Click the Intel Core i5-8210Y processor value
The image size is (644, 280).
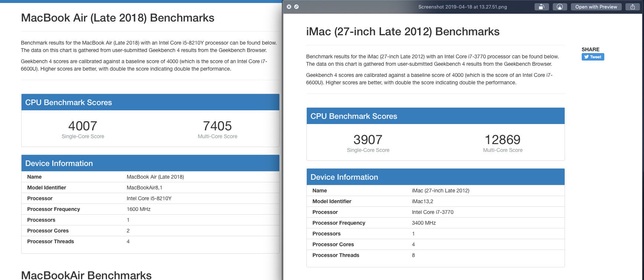(149, 198)
